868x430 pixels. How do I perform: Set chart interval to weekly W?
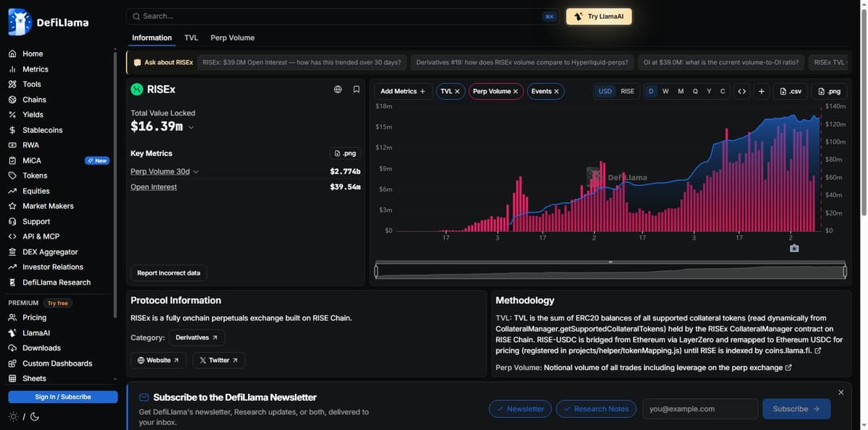click(665, 91)
